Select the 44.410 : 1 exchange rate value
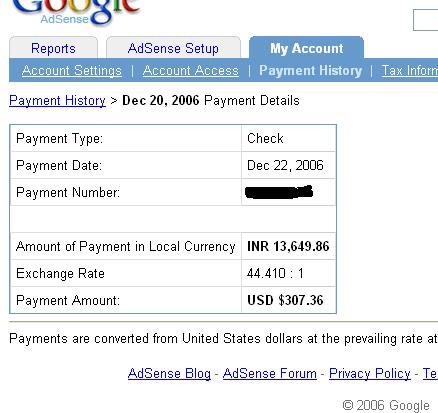The width and height of the screenshot is (438, 413). pyautogui.click(x=275, y=273)
